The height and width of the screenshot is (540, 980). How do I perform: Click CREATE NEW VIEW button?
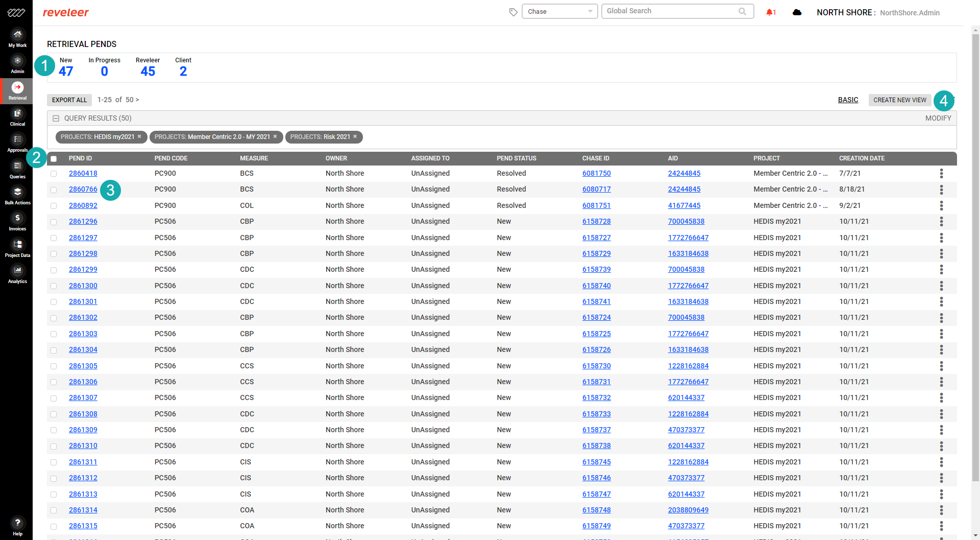pos(900,100)
